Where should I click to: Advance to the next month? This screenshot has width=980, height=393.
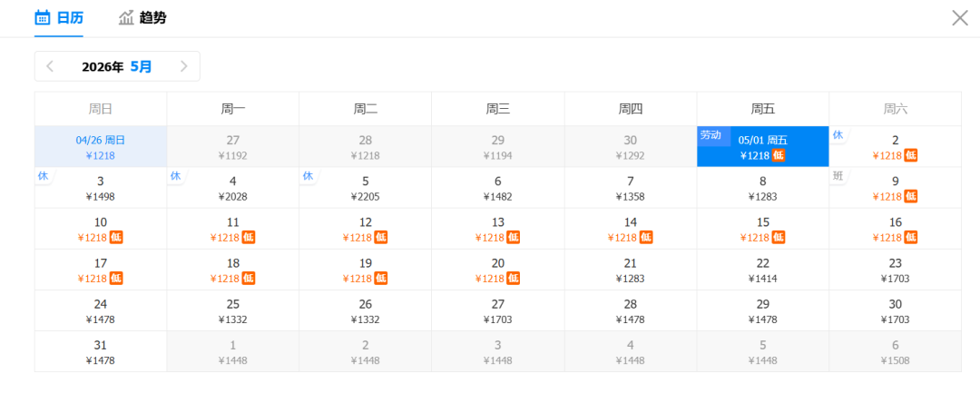[x=184, y=66]
